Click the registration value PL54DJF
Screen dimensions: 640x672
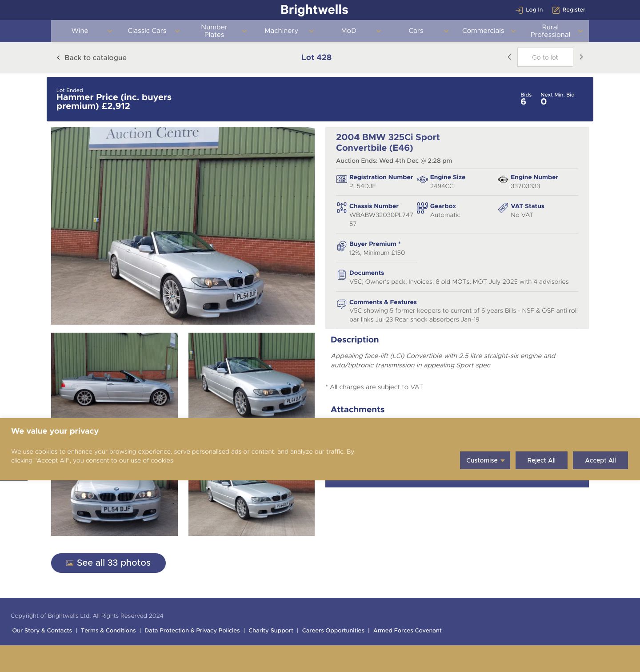(363, 186)
